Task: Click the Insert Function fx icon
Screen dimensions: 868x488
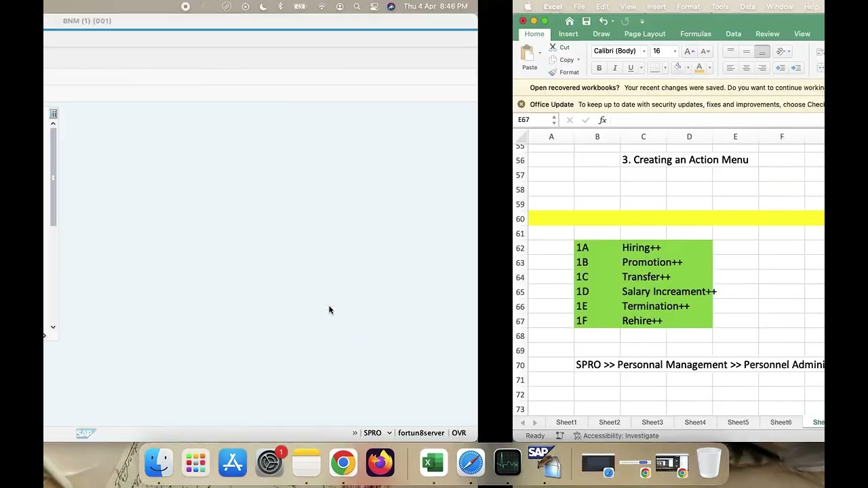Action: tap(602, 120)
